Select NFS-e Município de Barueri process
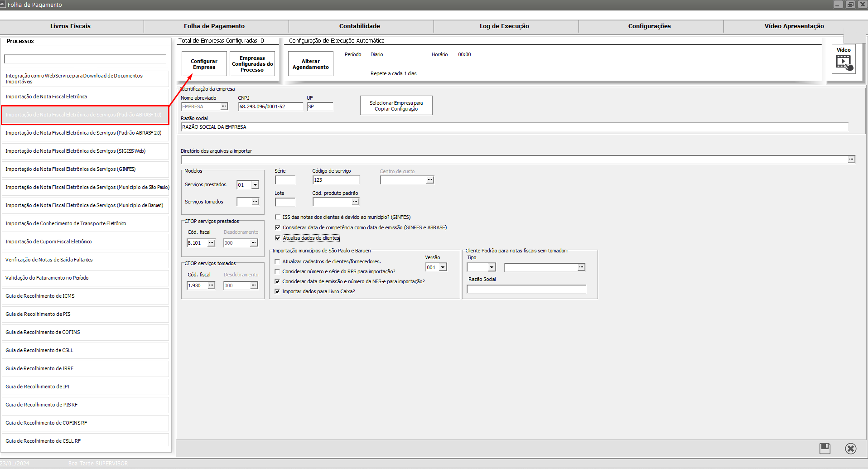Viewport: 868px width, 469px height. pos(85,206)
